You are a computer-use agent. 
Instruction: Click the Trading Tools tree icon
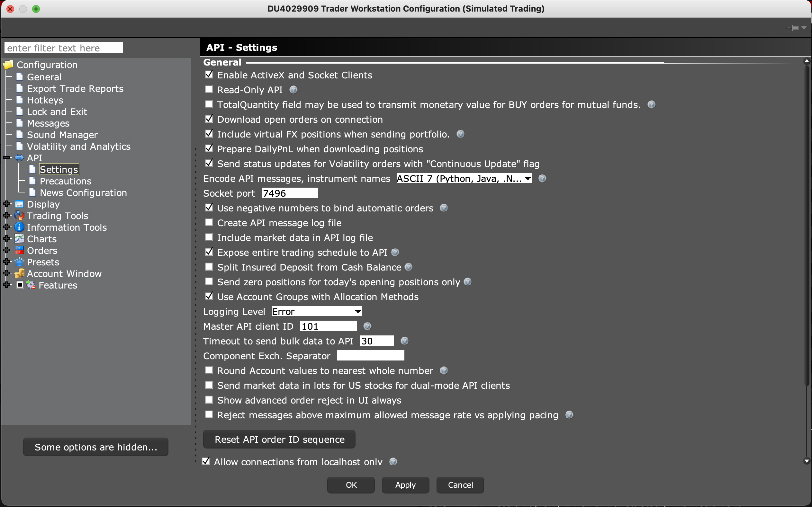(x=20, y=216)
